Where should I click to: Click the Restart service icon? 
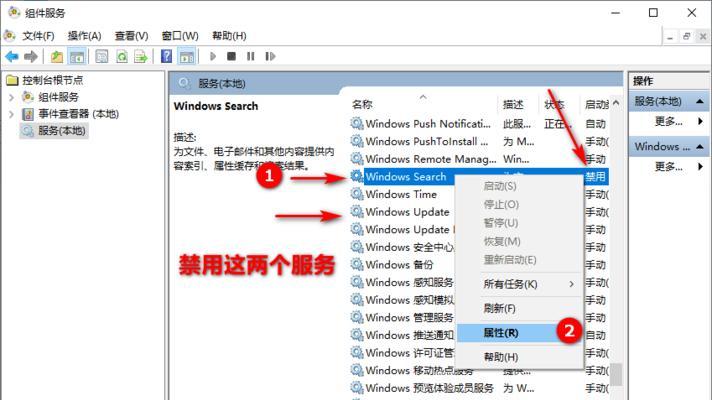(x=270, y=56)
